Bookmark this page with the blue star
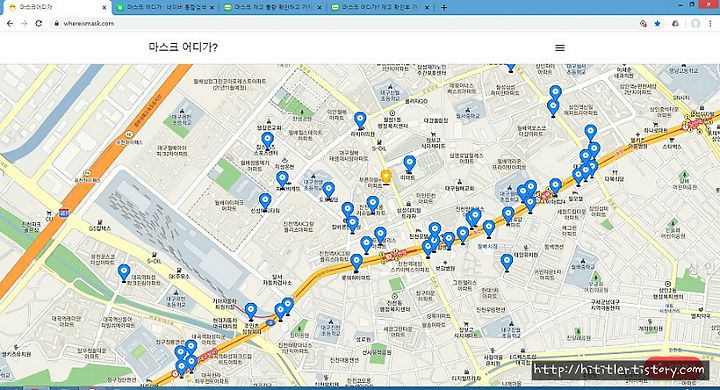 click(x=658, y=23)
